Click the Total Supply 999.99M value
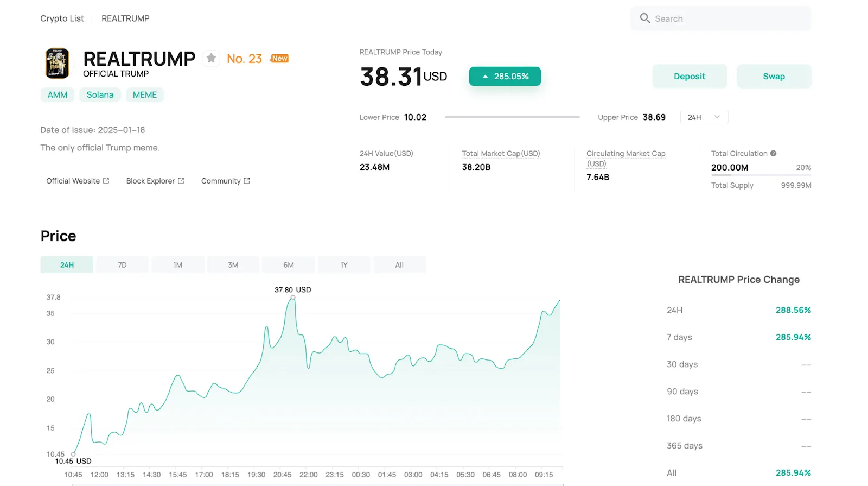The image size is (868, 486). pyautogui.click(x=796, y=185)
